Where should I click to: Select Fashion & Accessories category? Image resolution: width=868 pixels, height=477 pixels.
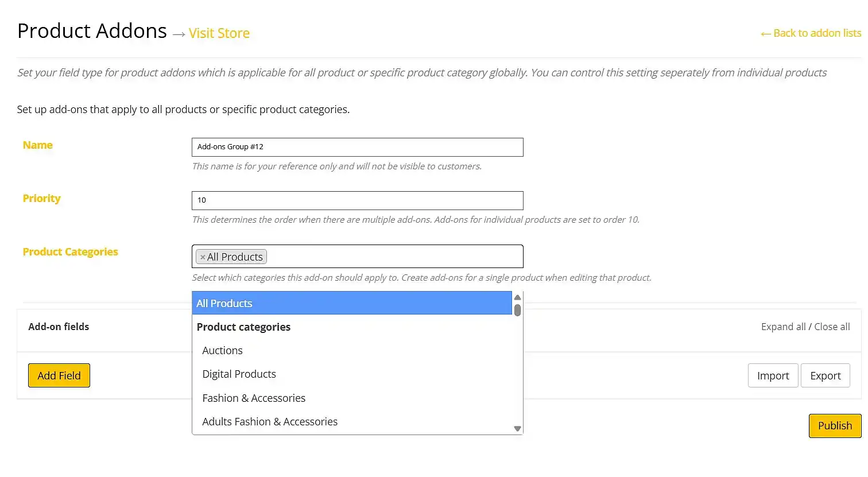[x=254, y=398]
